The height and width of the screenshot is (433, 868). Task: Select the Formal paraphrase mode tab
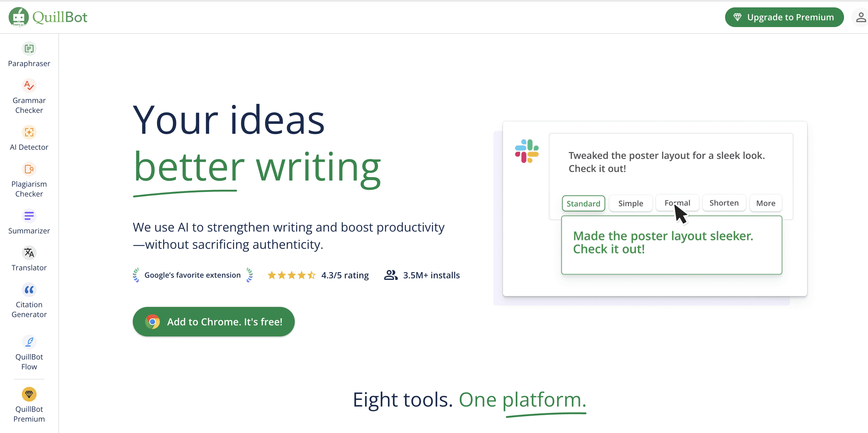[677, 203]
